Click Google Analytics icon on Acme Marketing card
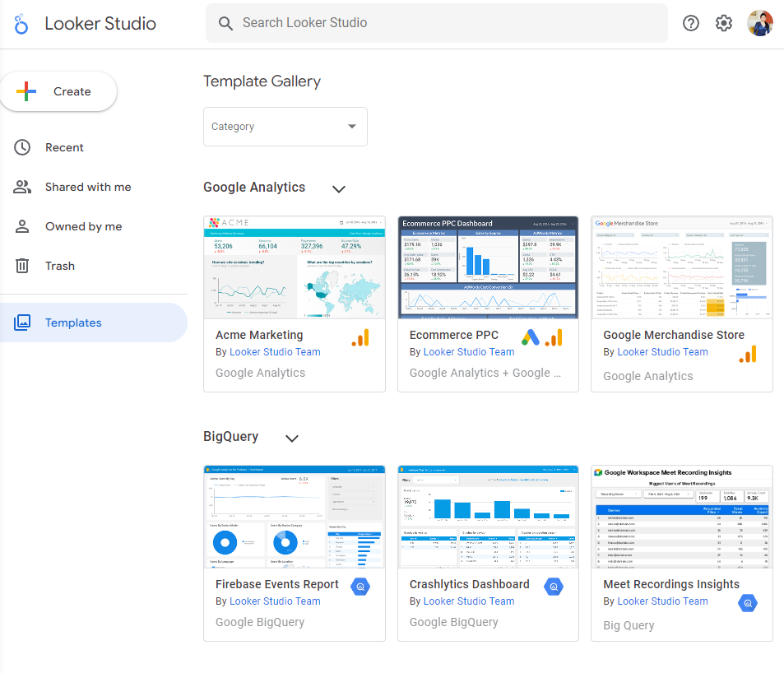Viewport: 784px width, 673px height. [x=360, y=338]
